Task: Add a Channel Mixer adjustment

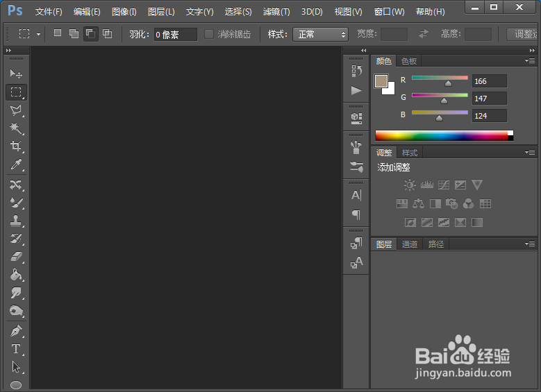Action: tap(468, 203)
